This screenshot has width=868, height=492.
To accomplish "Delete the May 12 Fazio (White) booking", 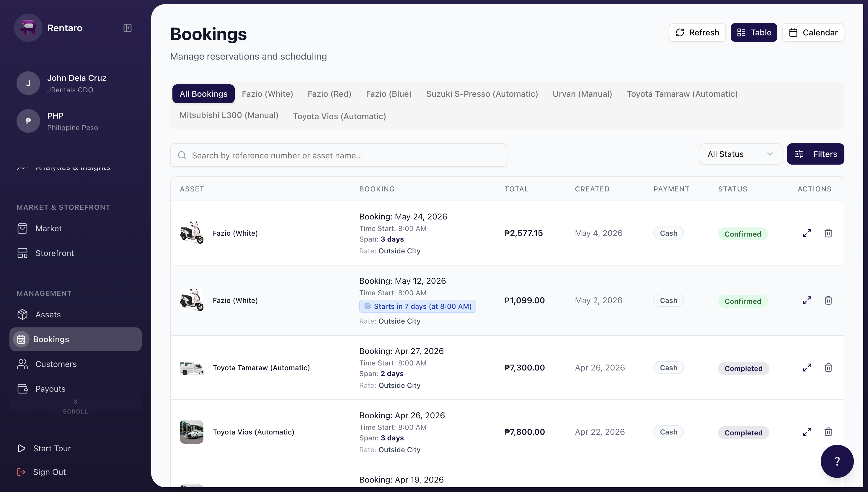I will click(828, 300).
